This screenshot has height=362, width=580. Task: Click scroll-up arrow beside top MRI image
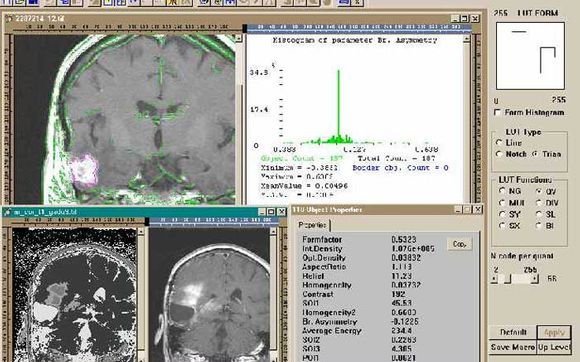239,38
